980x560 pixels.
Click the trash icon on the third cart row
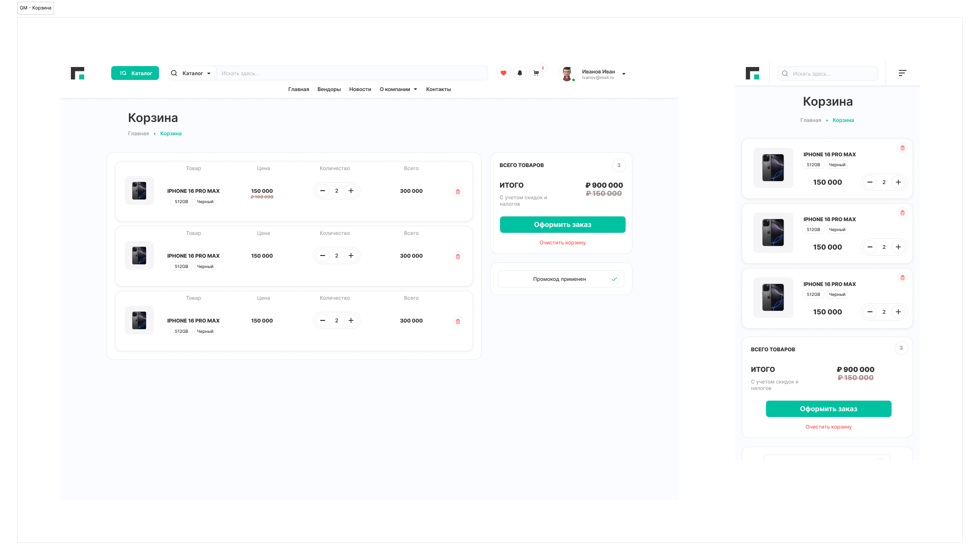tap(458, 321)
